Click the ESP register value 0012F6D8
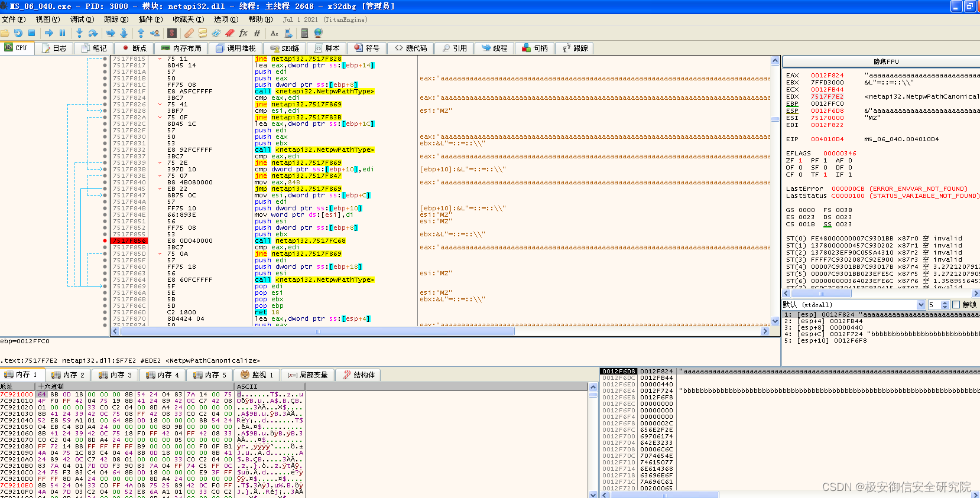Screen dimensions: 980x498 pos(828,111)
